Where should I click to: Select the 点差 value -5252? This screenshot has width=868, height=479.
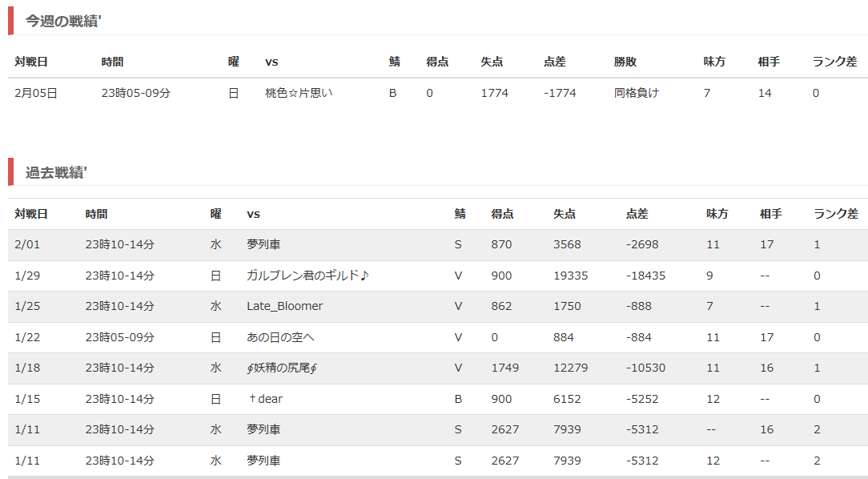[x=642, y=399]
